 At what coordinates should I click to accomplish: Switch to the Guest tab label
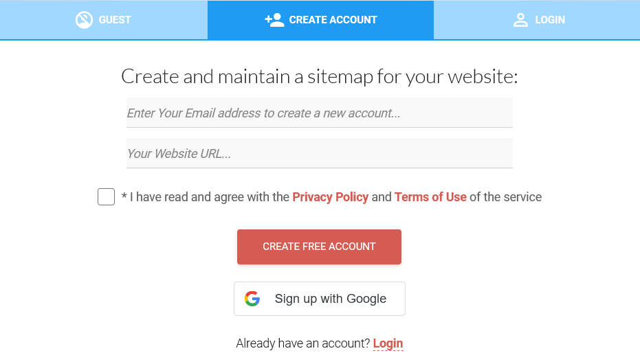pos(115,20)
